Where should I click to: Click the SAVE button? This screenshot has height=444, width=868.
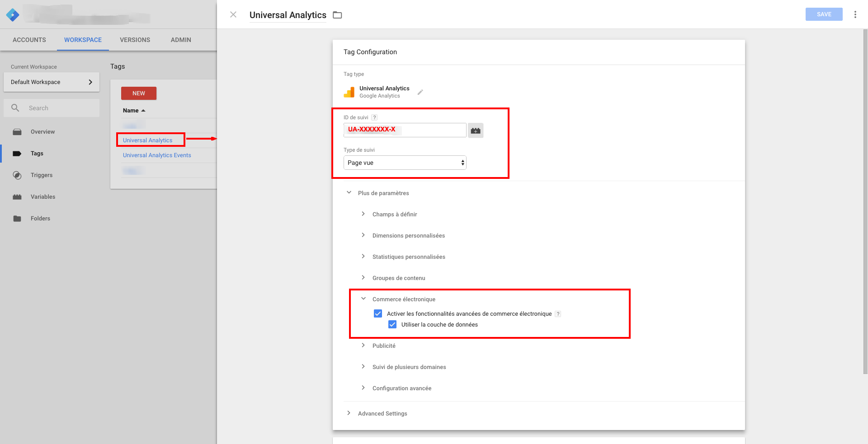click(824, 14)
